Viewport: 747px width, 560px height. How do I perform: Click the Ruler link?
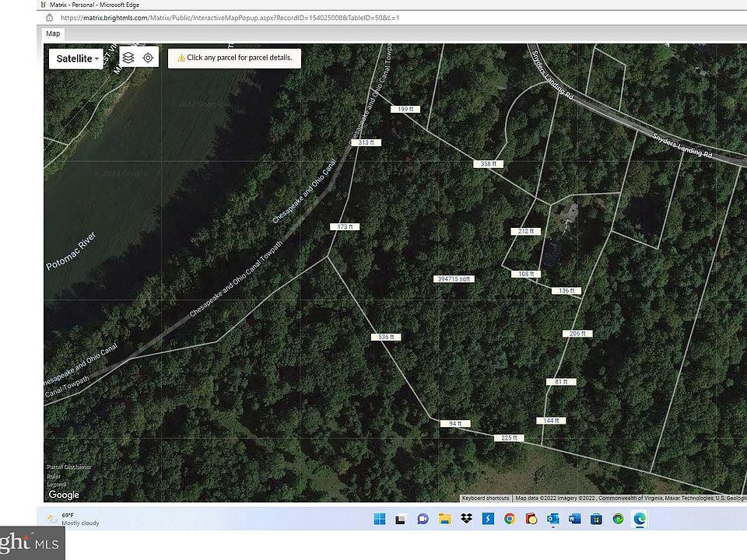[x=54, y=476]
